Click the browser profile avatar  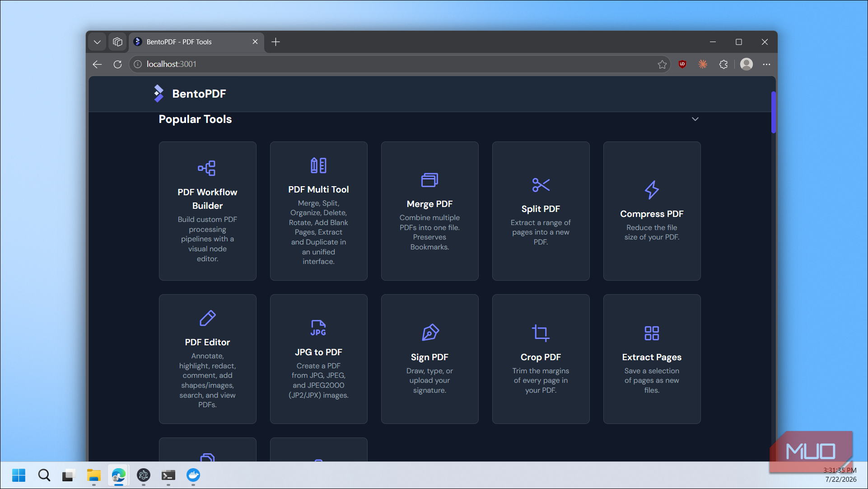tap(747, 64)
